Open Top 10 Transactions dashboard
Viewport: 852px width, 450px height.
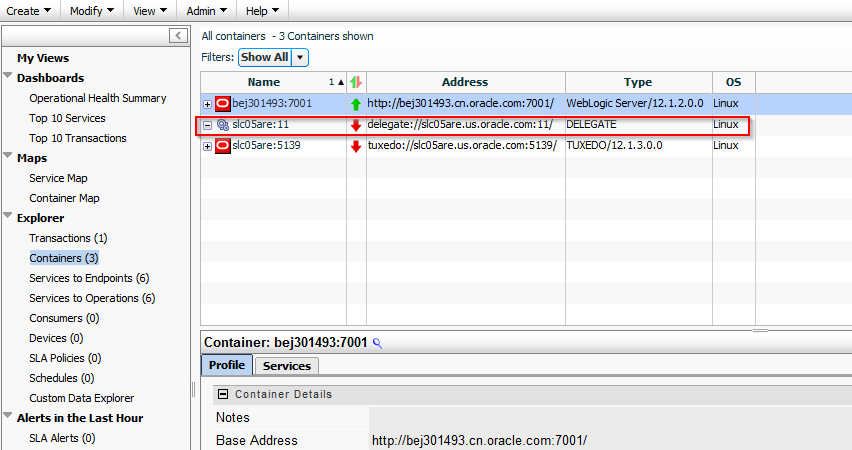click(x=78, y=139)
